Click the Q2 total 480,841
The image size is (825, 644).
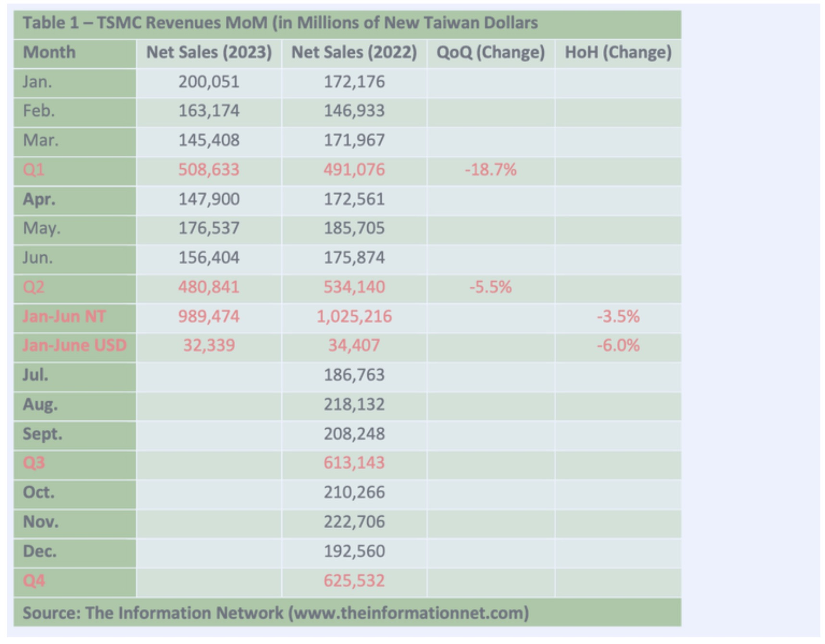(209, 287)
